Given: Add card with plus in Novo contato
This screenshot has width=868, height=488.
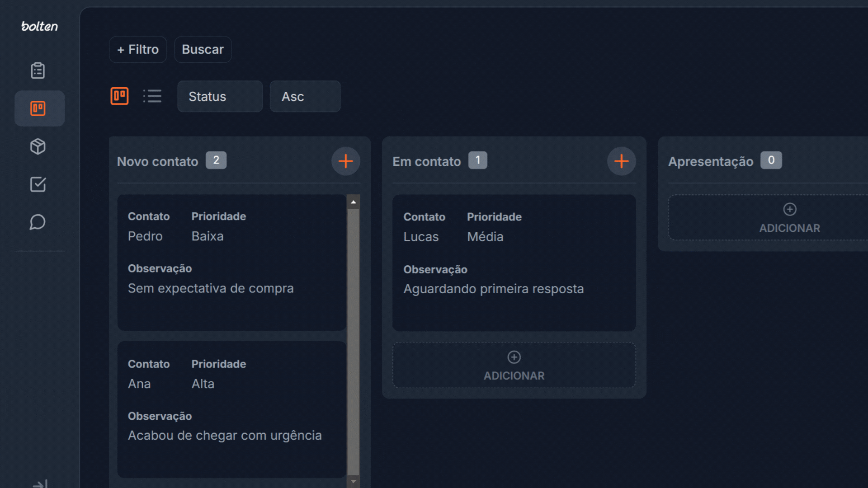Looking at the screenshot, I should 346,161.
